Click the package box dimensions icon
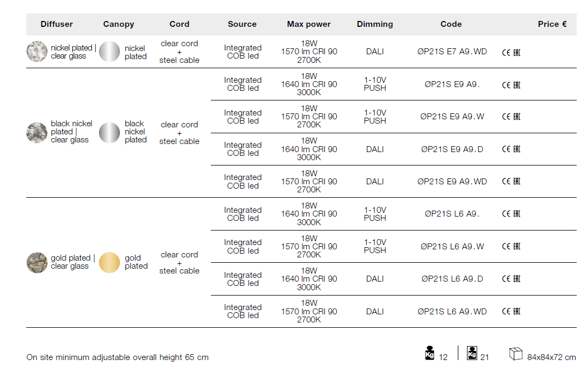Screen dimensions: 588x374 coord(516,354)
